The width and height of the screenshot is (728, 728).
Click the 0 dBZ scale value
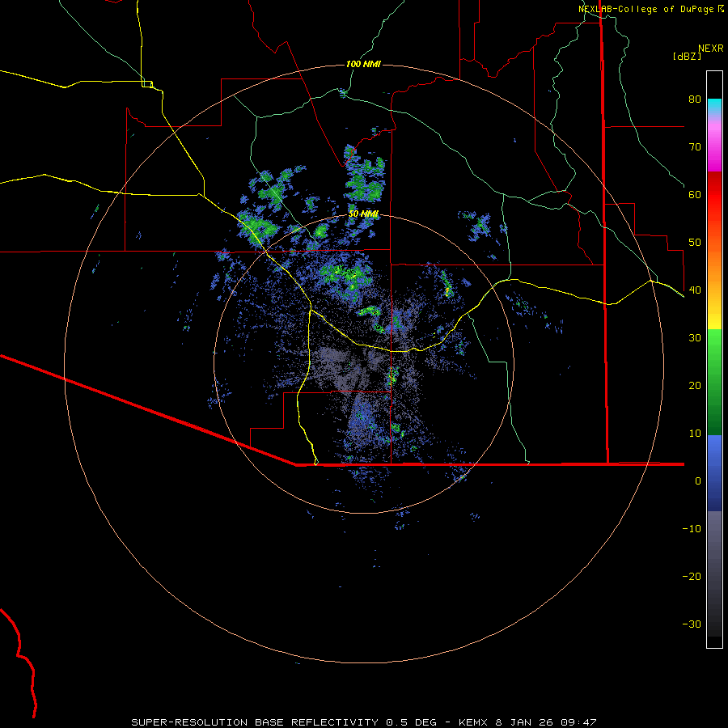pos(698,481)
